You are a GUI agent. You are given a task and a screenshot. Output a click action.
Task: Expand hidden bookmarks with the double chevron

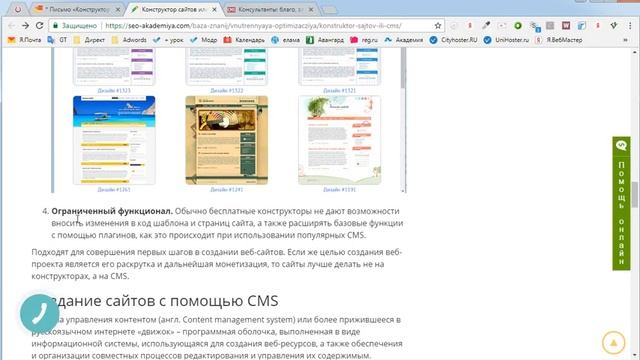[625, 40]
